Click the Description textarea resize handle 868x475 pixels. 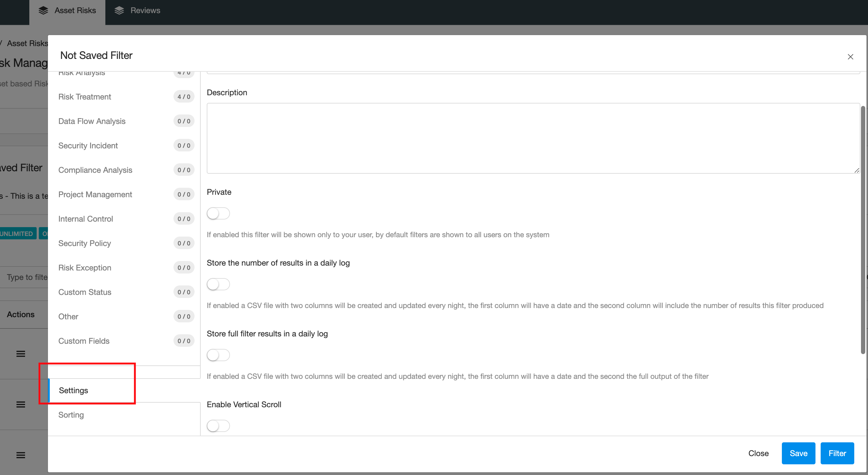tap(856, 170)
